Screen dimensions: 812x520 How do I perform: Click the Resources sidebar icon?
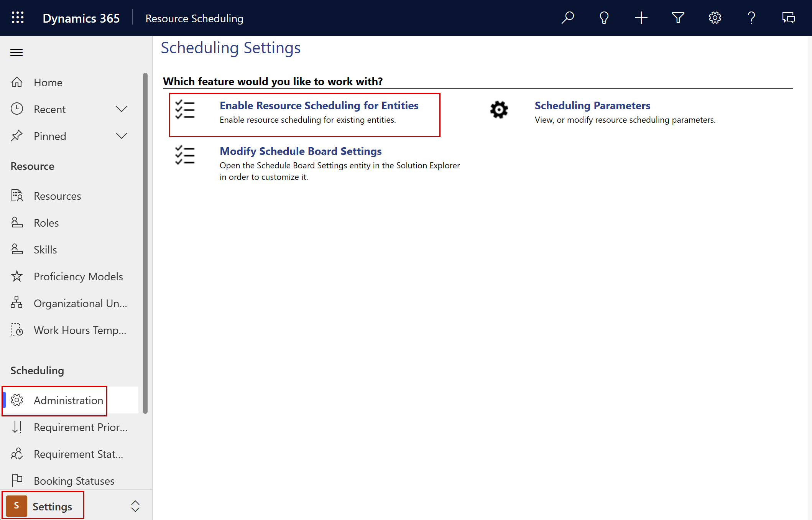[x=16, y=196]
